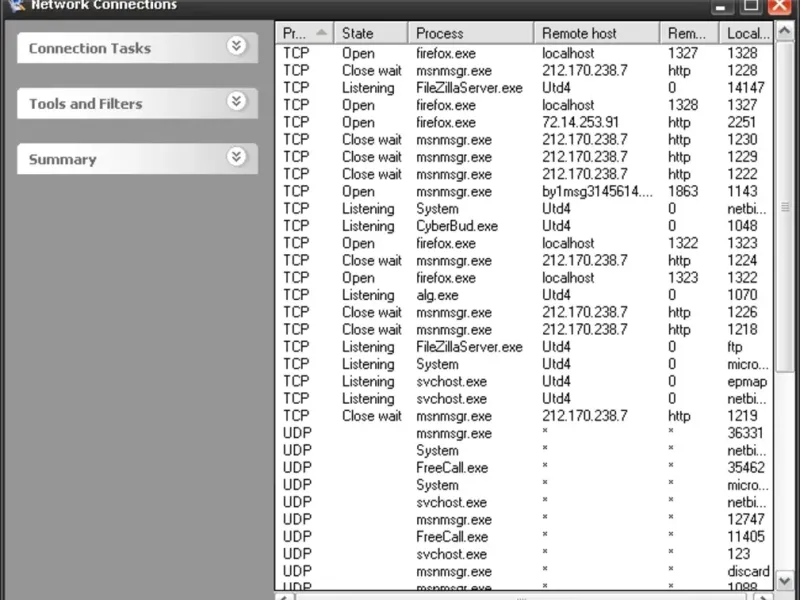The image size is (800, 600).
Task: Select firefox.exe row with local port 1328
Action: coord(524,53)
